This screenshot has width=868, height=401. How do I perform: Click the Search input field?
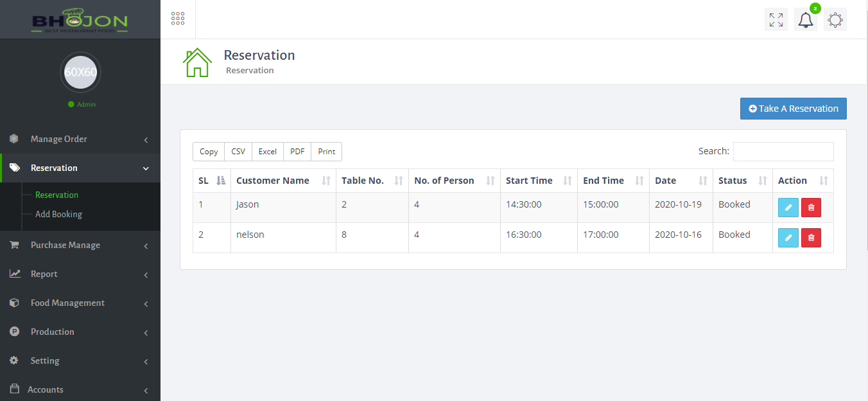(x=783, y=152)
